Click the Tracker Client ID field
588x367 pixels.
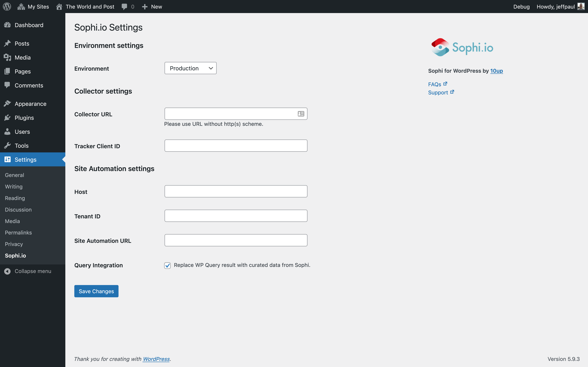tap(236, 146)
